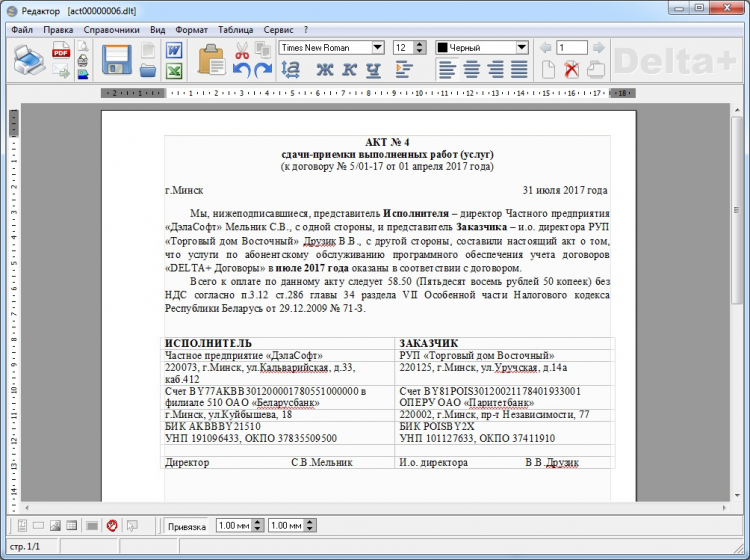Click the red prohibition hand icon
This screenshot has height=560, width=750.
pyautogui.click(x=112, y=526)
